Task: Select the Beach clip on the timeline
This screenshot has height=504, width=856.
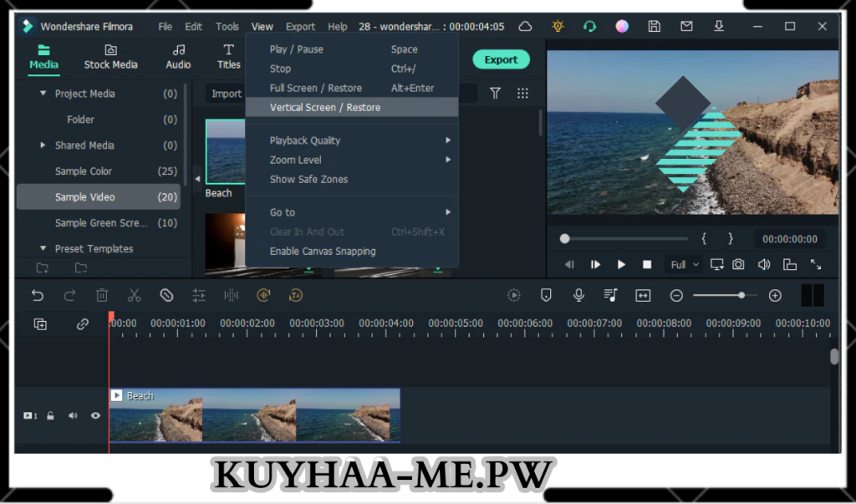Action: (x=254, y=415)
